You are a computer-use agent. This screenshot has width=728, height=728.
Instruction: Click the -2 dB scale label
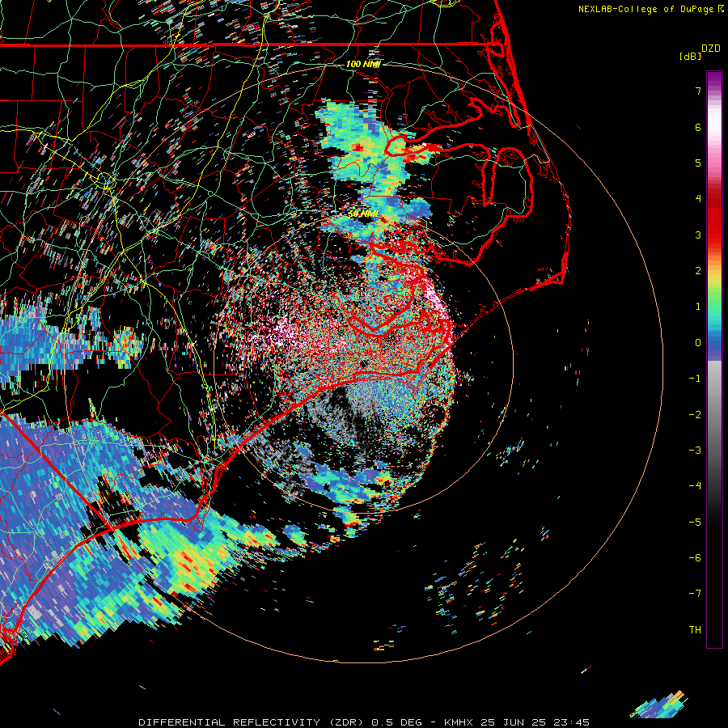[695, 415]
